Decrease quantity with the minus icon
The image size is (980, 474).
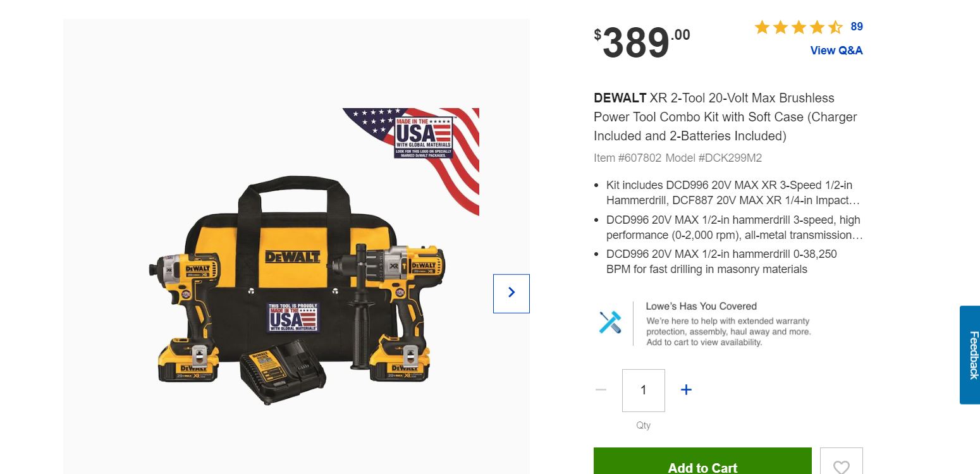[x=601, y=390]
